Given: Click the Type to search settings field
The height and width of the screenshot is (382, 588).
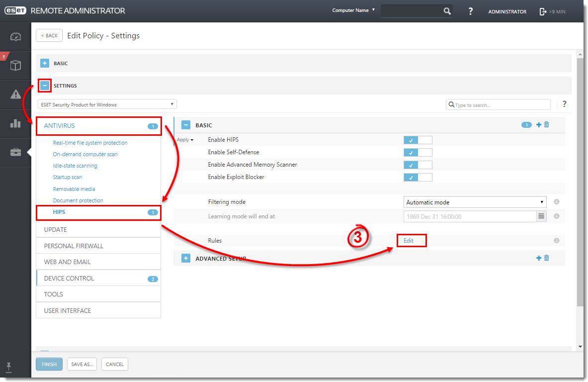Looking at the screenshot, I should pyautogui.click(x=498, y=104).
